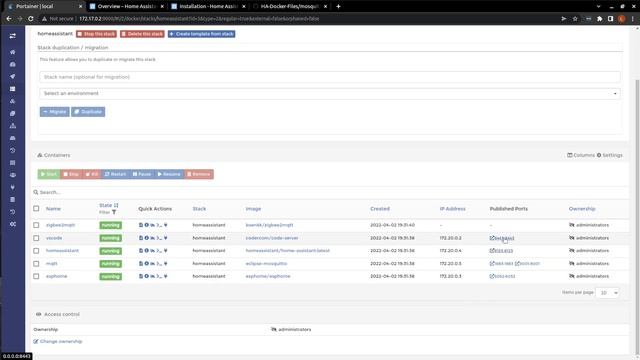
Task: Click the Migrate button
Action: pyautogui.click(x=54, y=112)
